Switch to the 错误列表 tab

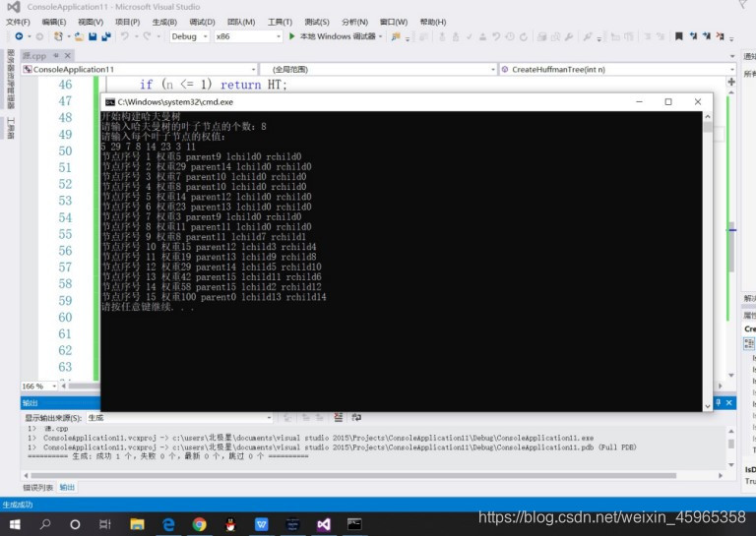click(x=37, y=488)
